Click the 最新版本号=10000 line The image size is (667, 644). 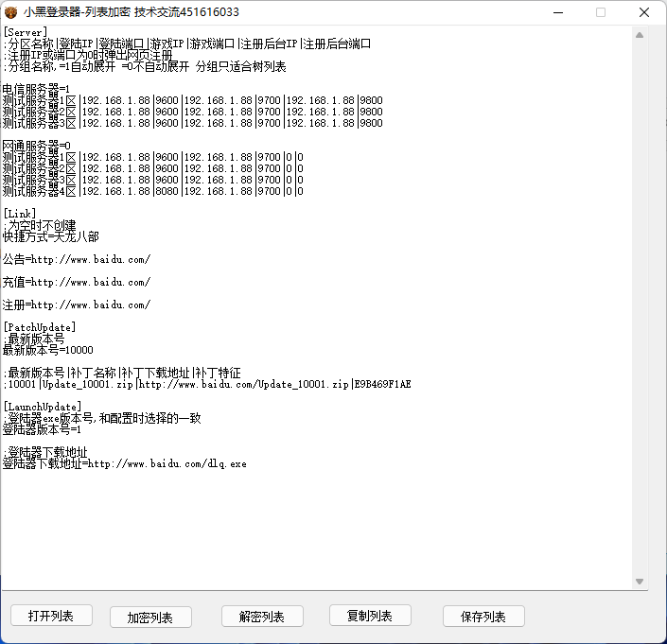pyautogui.click(x=47, y=350)
